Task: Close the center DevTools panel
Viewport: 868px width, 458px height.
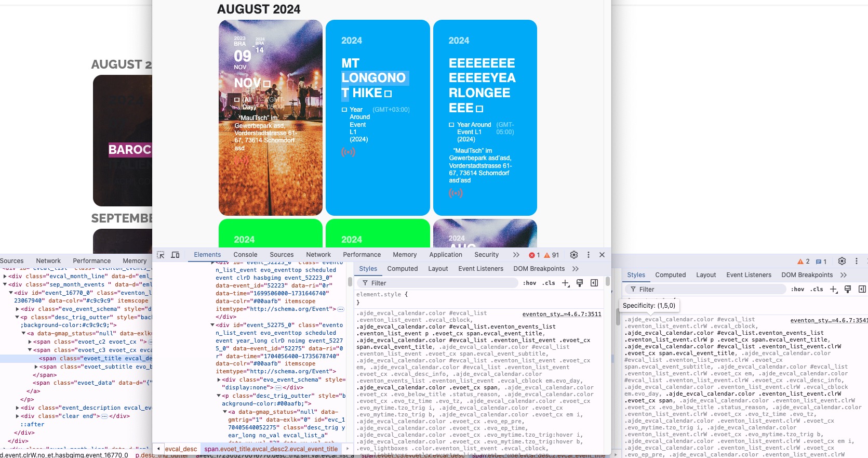Action: point(602,255)
